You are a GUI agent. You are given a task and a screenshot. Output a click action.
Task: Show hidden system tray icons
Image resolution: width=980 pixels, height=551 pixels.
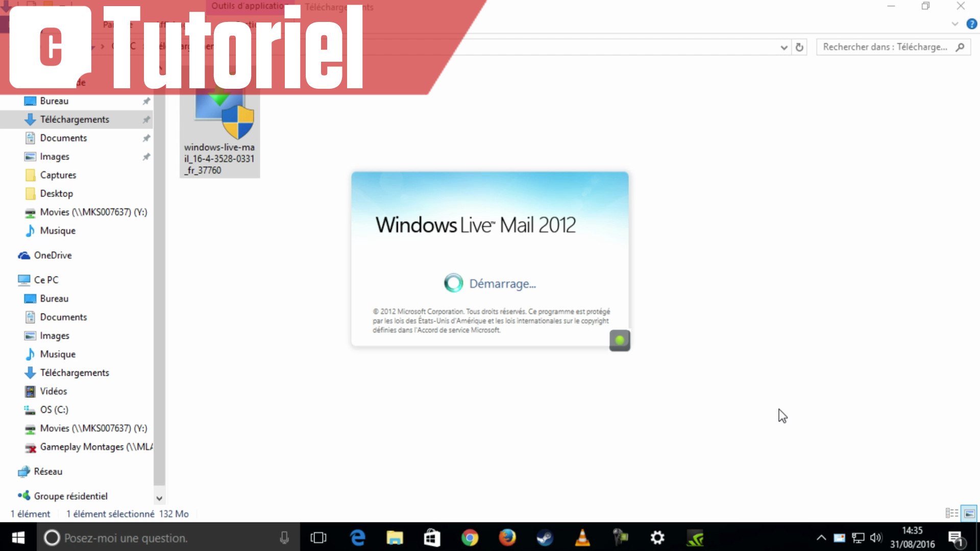pos(821,538)
